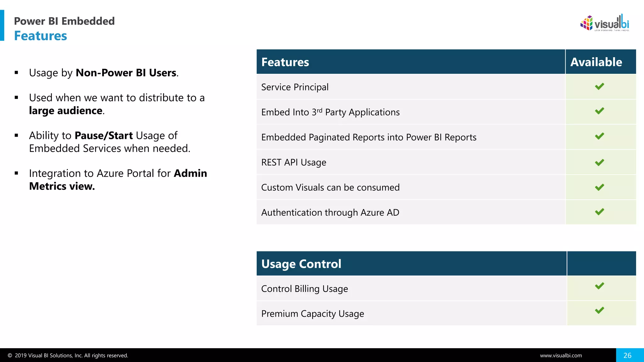Viewport: 644px width, 362px height.
Task: Select the 'Service Principal' cell text
Action: point(295,87)
